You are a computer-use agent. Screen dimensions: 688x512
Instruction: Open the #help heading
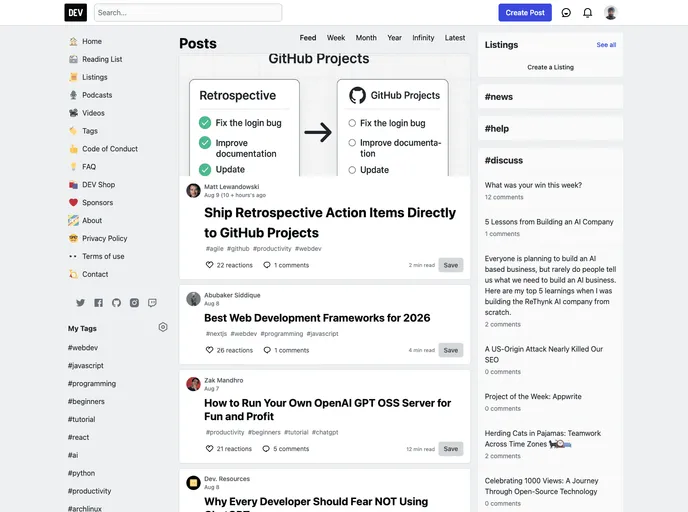click(x=497, y=129)
